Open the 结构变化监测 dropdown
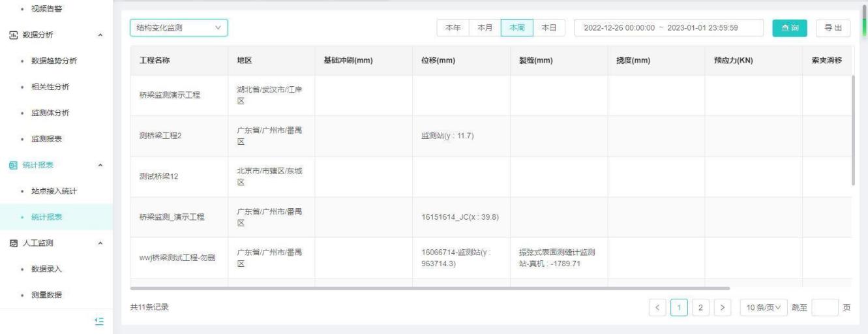Image resolution: width=868 pixels, height=334 pixels. 178,28
